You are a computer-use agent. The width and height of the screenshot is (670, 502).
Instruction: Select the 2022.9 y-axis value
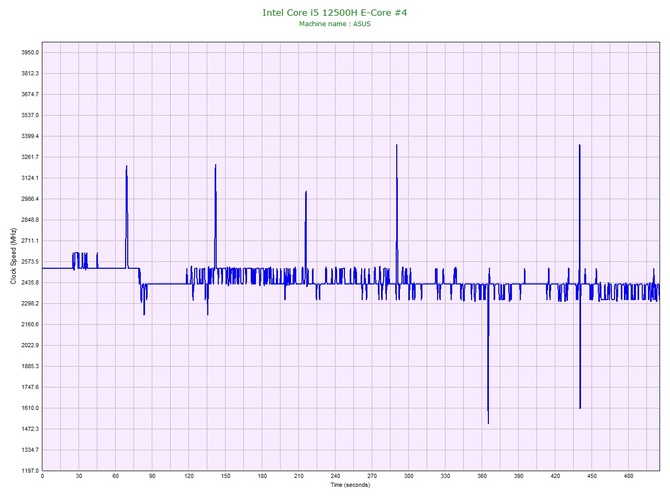30,346
